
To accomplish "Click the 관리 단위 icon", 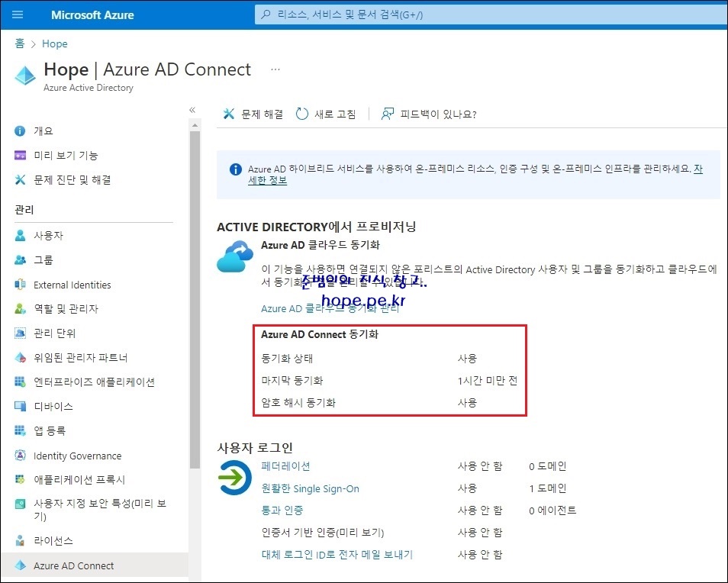I will [20, 333].
